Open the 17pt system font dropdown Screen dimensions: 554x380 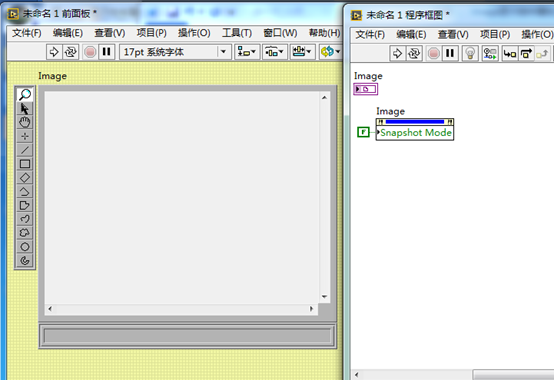175,52
